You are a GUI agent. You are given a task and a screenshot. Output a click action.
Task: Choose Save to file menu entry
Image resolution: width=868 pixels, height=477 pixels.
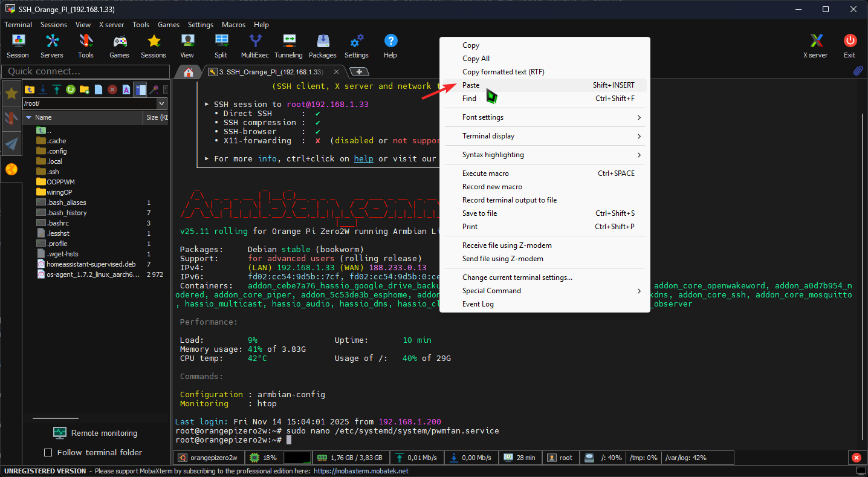[545, 213]
